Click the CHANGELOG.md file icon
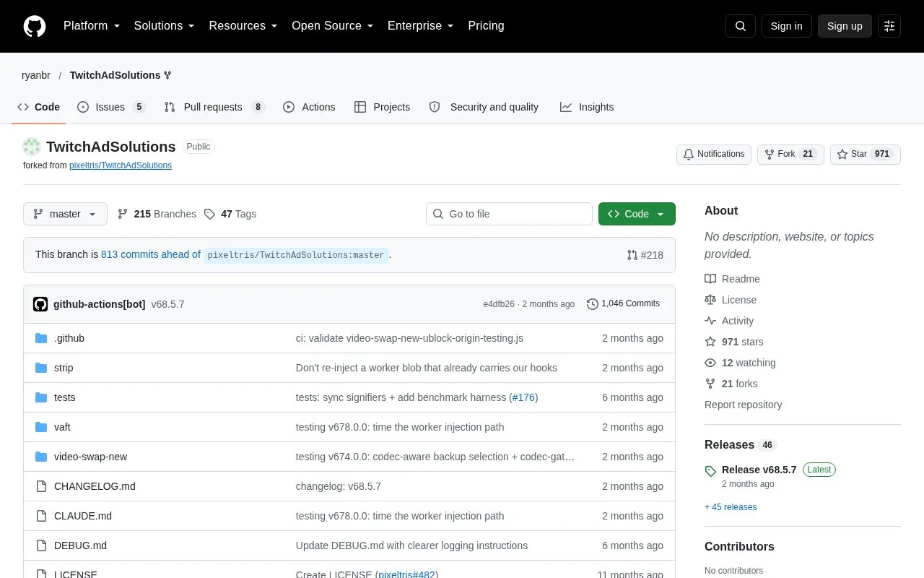Screen dimensions: 924x578 pos(41,486)
